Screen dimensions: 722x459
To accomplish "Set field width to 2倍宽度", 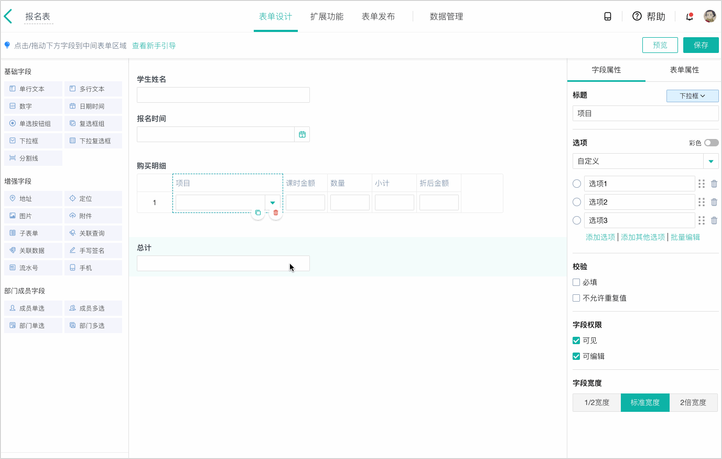I will [x=693, y=402].
